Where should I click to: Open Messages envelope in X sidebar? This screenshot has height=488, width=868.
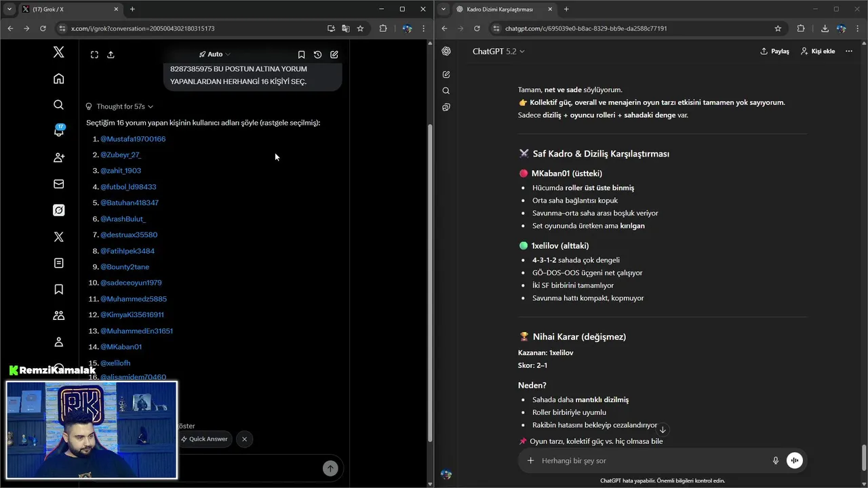59,184
